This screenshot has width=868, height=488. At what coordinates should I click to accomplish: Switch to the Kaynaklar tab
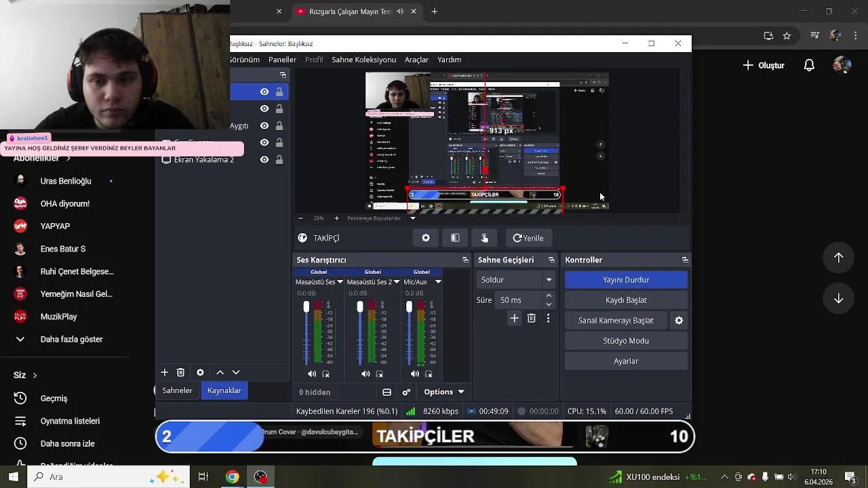pos(224,390)
